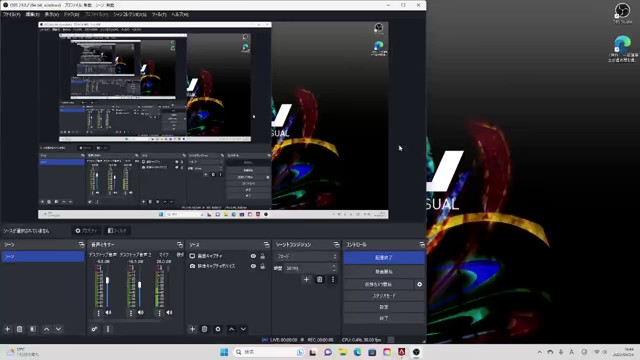The width and height of the screenshot is (640, 360).
Task: Delete selected source with trash icon
Action: click(x=204, y=329)
